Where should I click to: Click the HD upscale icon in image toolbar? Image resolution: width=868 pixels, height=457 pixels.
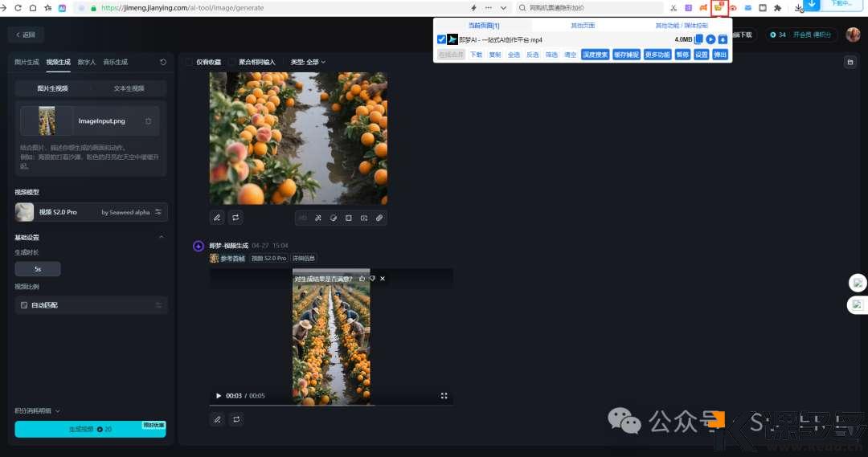point(303,218)
